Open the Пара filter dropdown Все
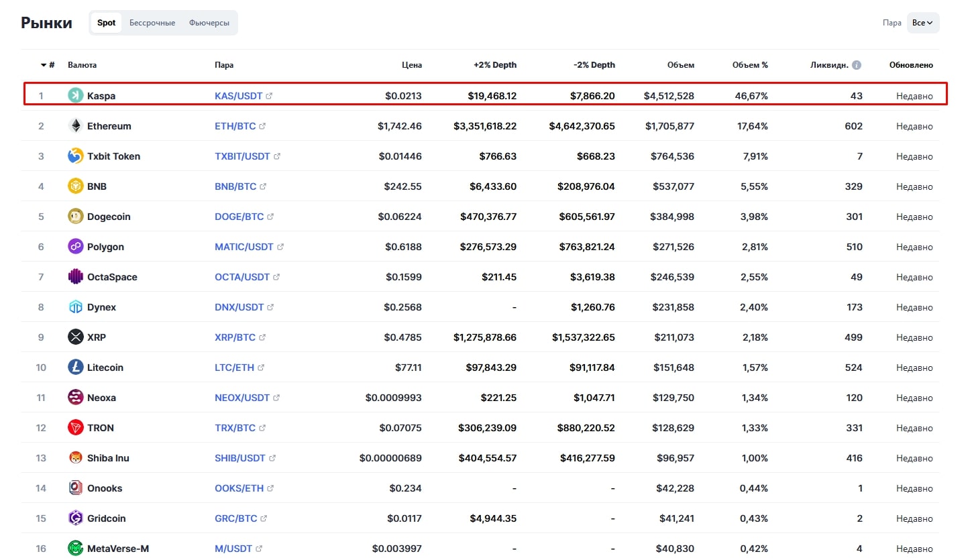Screen dimensions: 970x560 click(x=923, y=23)
